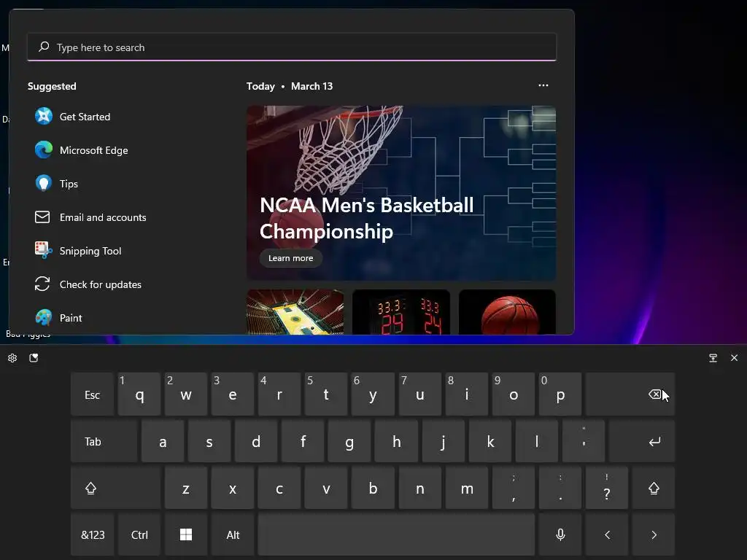The width and height of the screenshot is (747, 560).
Task: Open keyboard emoji and clipboard panel icon
Action: (34, 357)
